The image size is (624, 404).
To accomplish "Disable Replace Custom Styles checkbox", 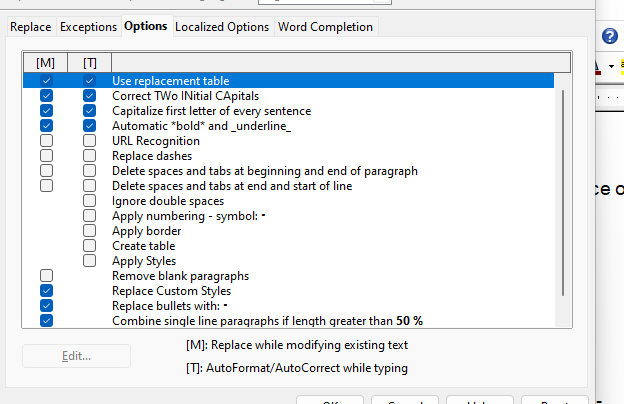I will 46,291.
